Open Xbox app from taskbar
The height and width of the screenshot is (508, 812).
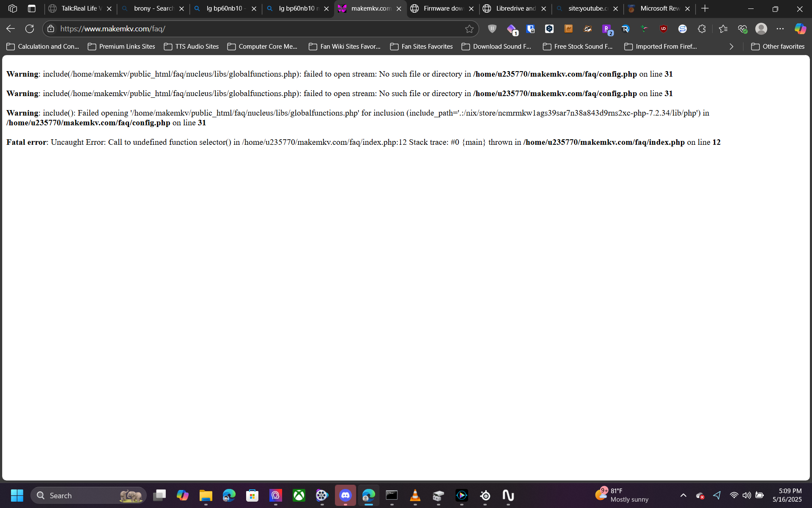[x=299, y=495]
